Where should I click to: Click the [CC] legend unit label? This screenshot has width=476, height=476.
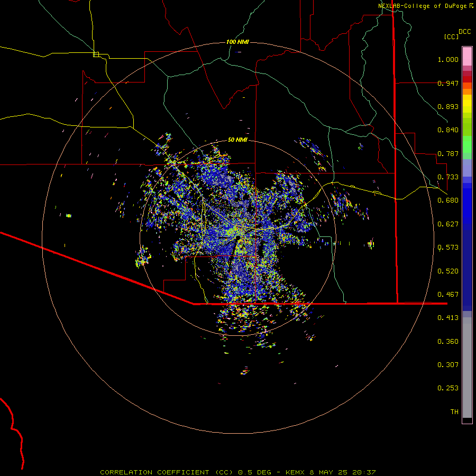pyautogui.click(x=451, y=36)
